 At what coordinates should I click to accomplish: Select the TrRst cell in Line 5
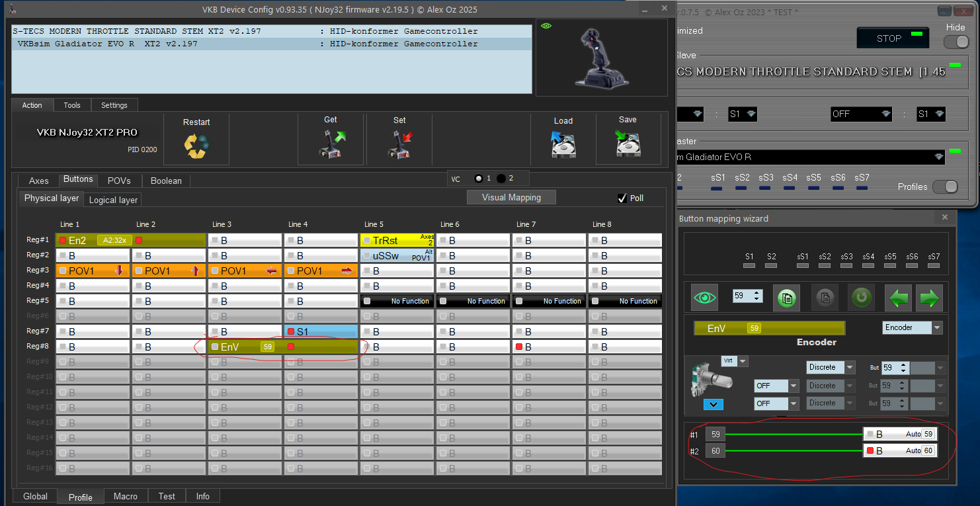pyautogui.click(x=397, y=240)
